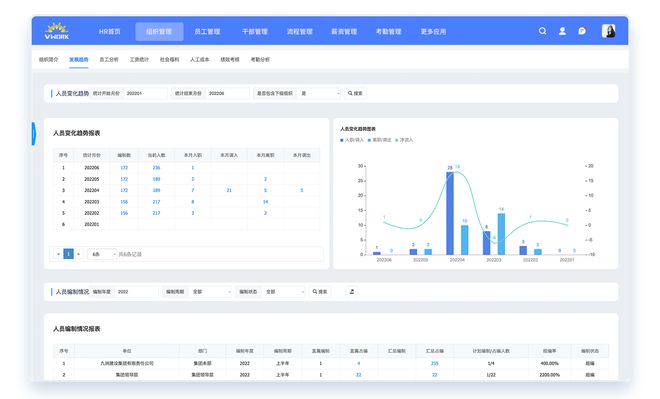Viewport: 660px width, 399px height.
Task: Open the include sub-organizations dropdown
Action: pos(319,93)
